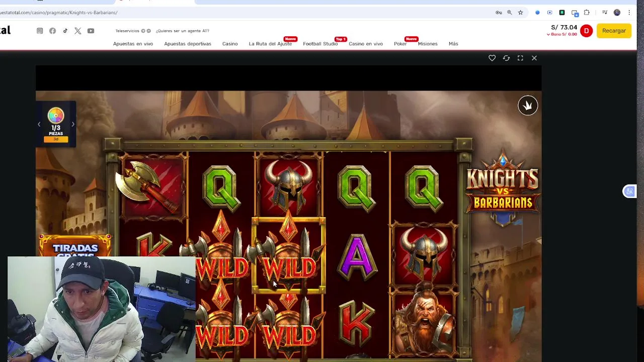Click the floating translate widget at right edge

click(629, 192)
